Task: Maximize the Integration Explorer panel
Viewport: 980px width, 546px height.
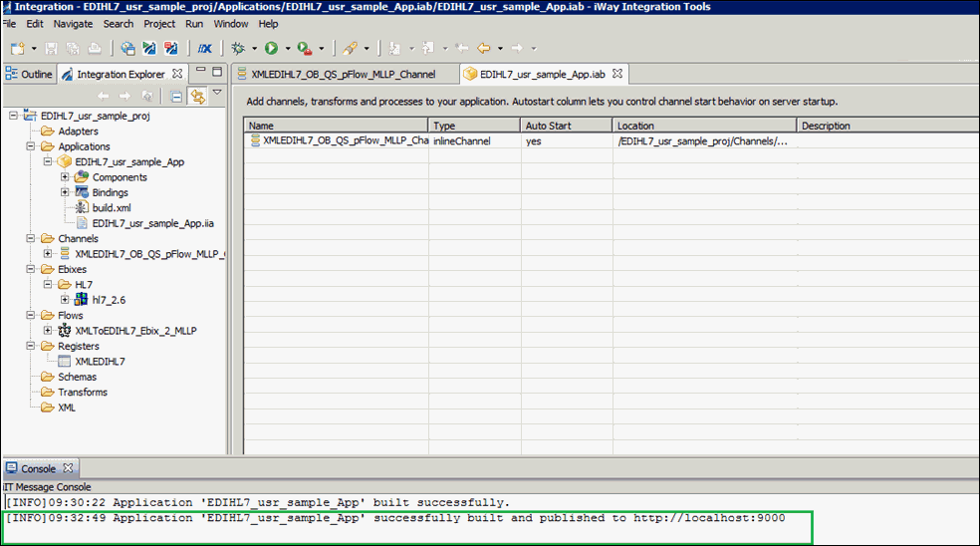Action: (x=217, y=72)
